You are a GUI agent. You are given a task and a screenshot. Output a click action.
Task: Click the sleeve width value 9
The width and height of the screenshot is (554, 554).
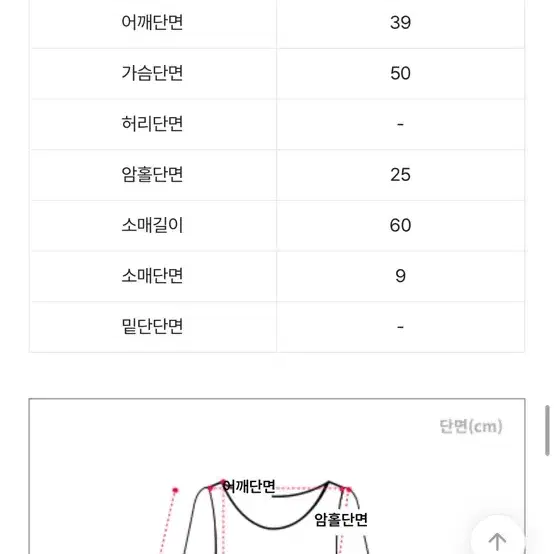click(400, 276)
